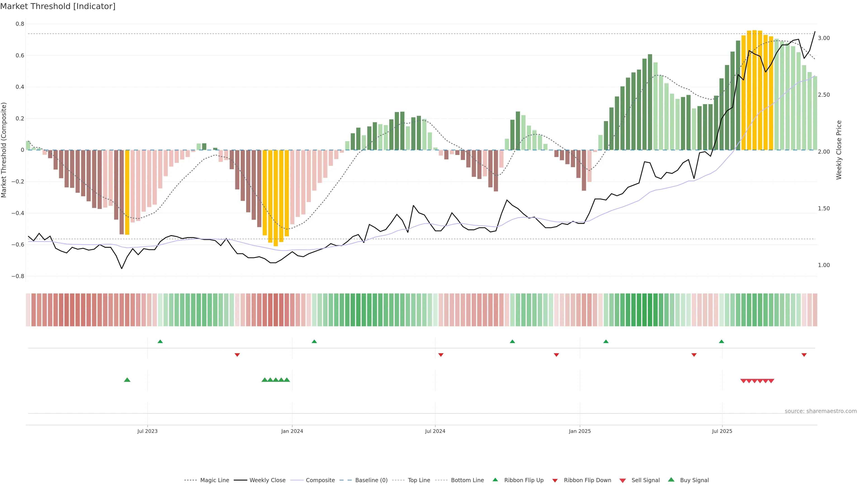Viewport: 868px width, 488px height.
Task: Click the first green ribbon flip up marker
Action: (x=160, y=342)
